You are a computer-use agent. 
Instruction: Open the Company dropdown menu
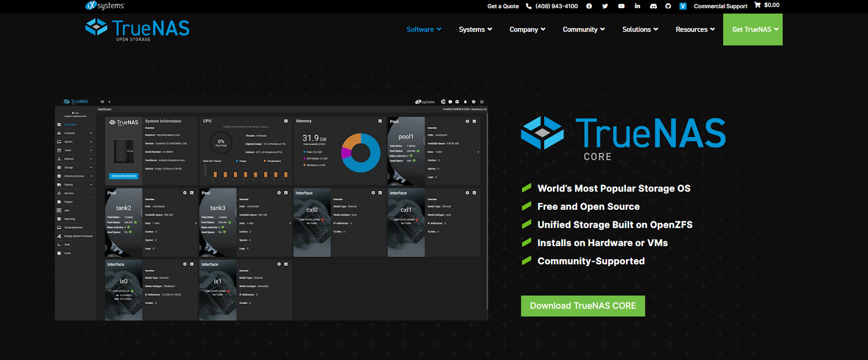[527, 29]
